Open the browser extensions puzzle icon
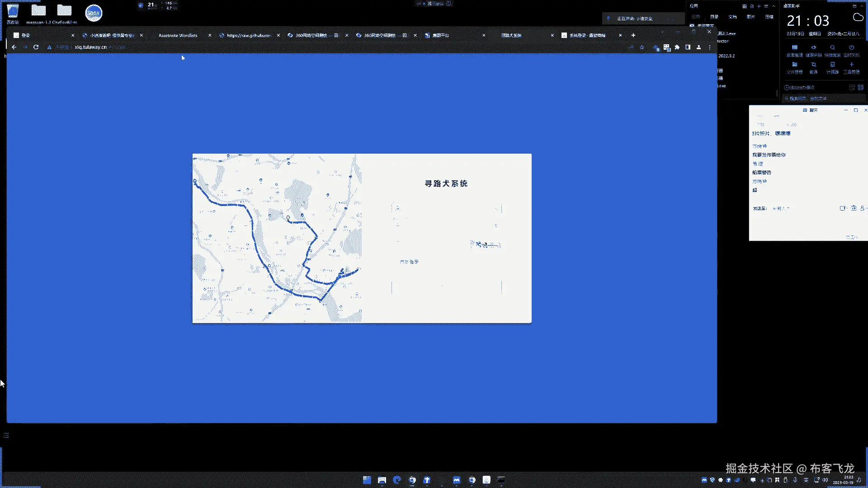868x488 pixels. coord(677,47)
